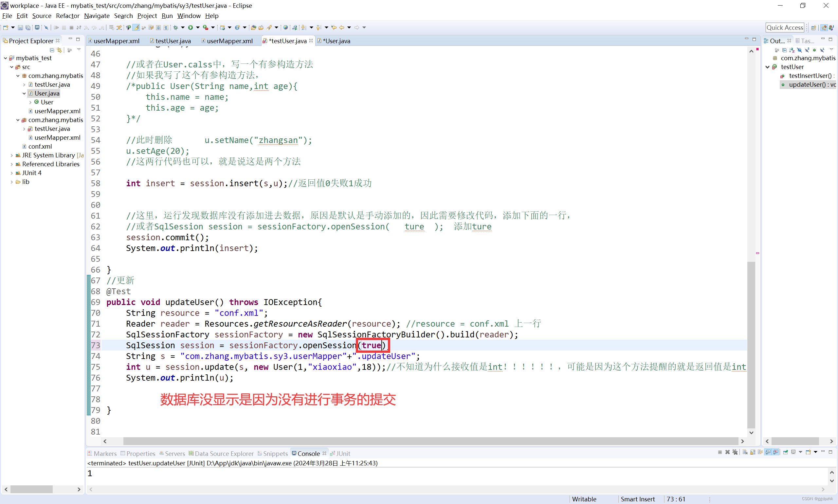Open the Window menu
The width and height of the screenshot is (838, 504).
[189, 16]
